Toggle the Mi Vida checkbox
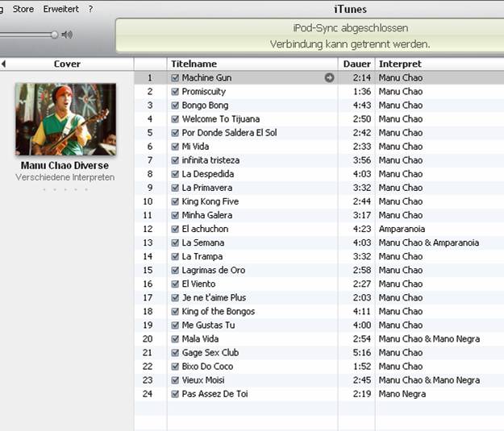Viewport: 504px width, 431px height. (x=175, y=147)
